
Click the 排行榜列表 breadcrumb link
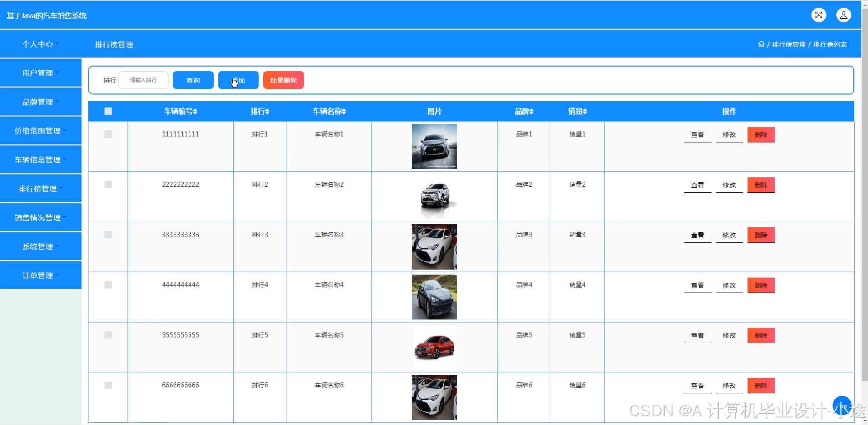[x=830, y=44]
